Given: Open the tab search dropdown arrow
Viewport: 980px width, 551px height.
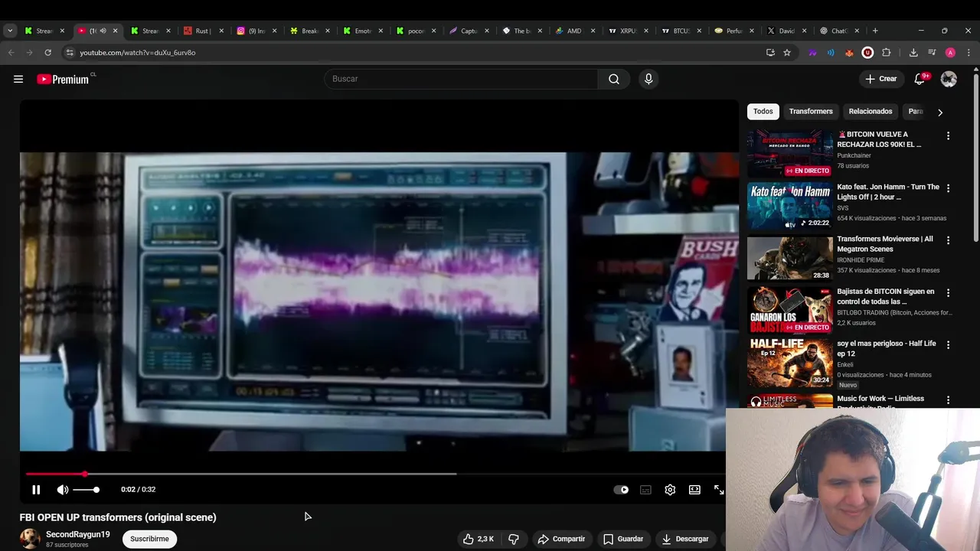Looking at the screenshot, I should pos(10,31).
